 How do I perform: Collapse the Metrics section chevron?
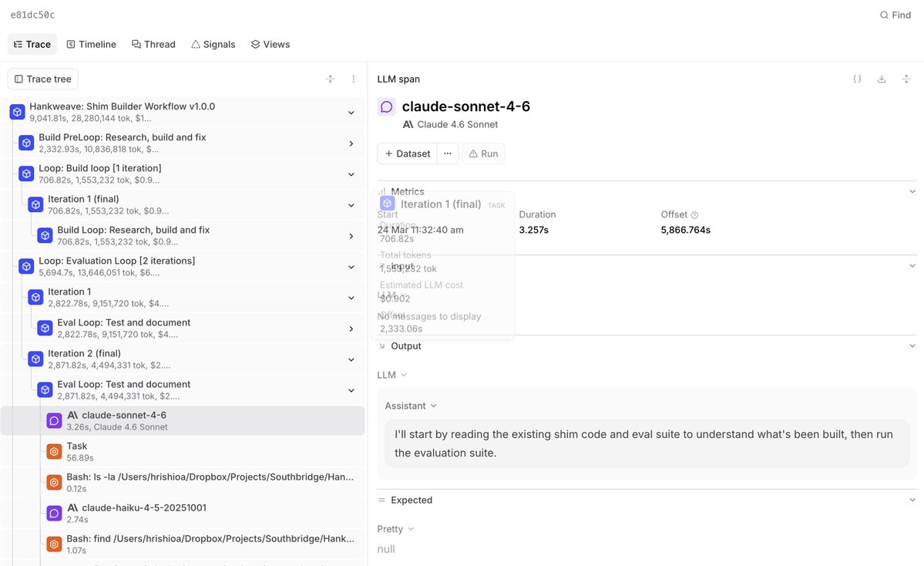(x=912, y=191)
